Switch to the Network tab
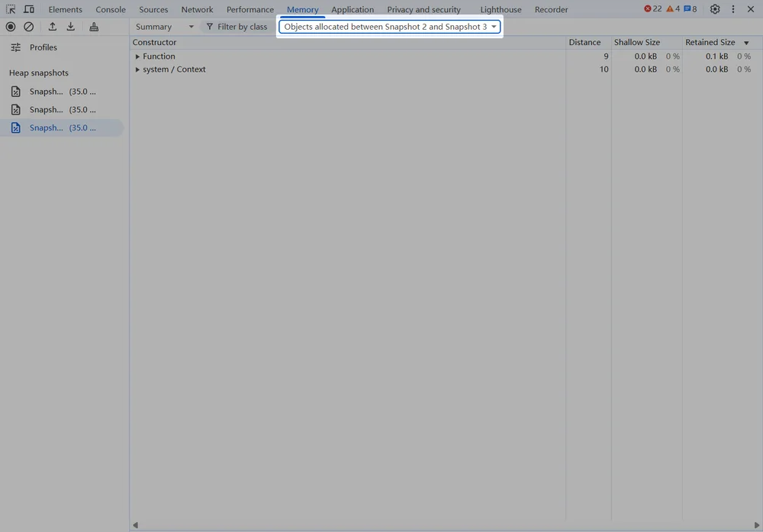The width and height of the screenshot is (763, 532). [x=197, y=9]
